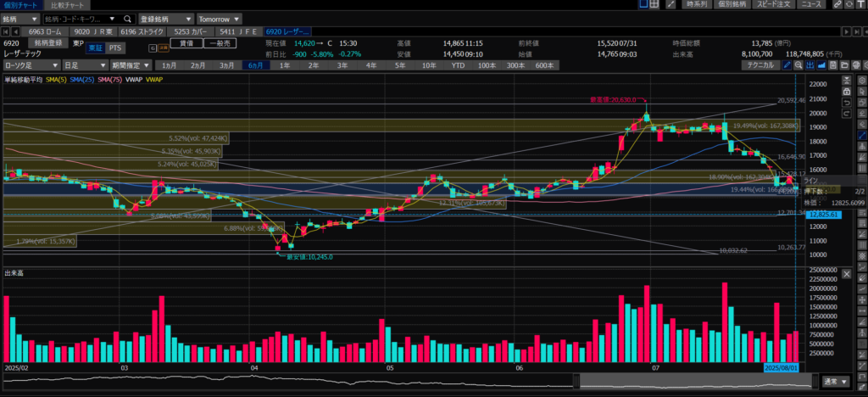This screenshot has width=868, height=397.
Task: Close the 出来高 volume panel with X
Action: [x=847, y=273]
